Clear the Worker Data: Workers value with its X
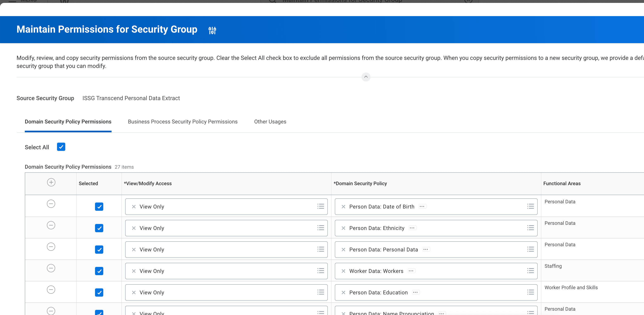 point(343,271)
